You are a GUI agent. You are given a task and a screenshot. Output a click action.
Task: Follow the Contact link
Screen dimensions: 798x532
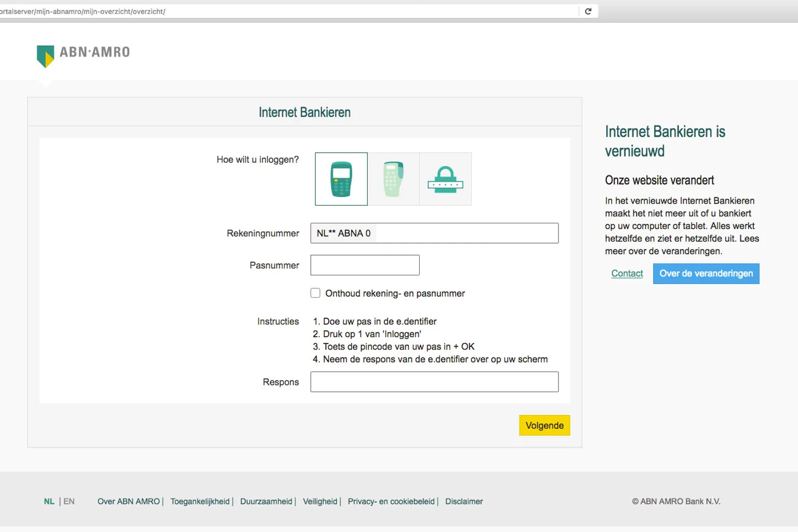[627, 274]
